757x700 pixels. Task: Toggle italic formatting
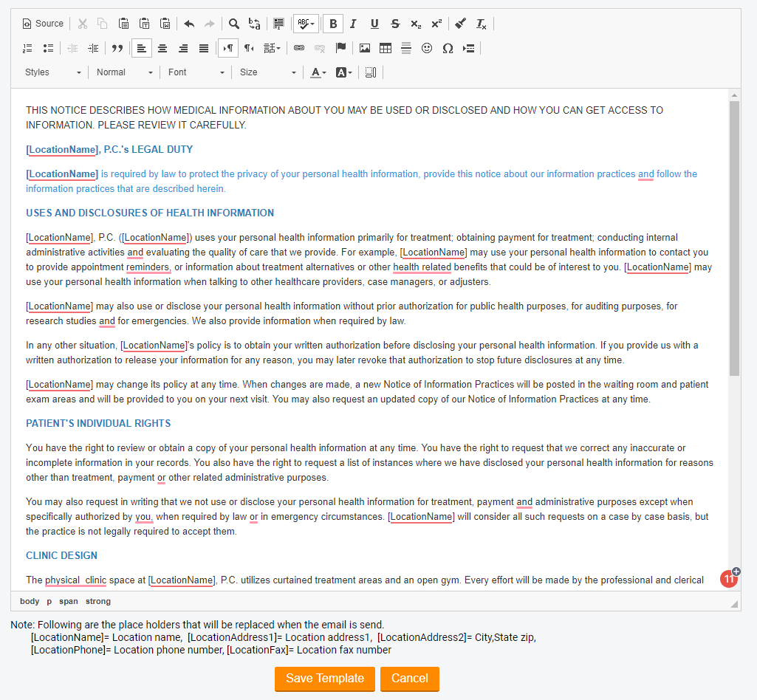point(354,24)
